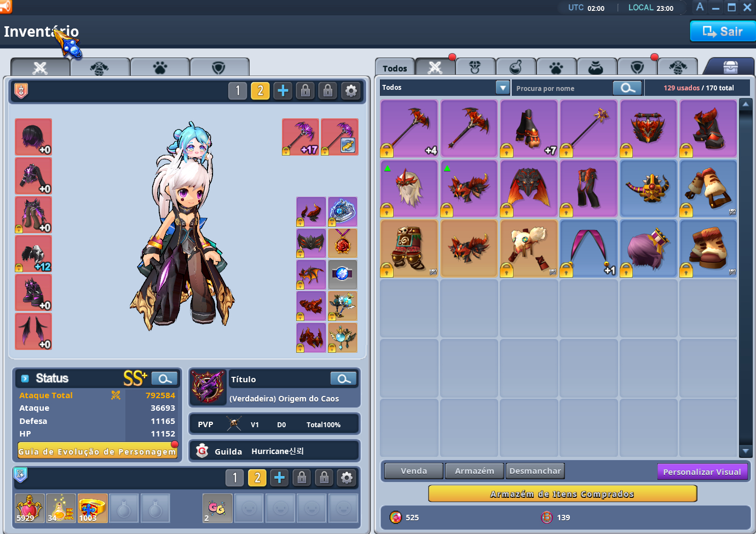The image size is (756, 534).
Task: Add quick-slot preset with bottom plus button
Action: [279, 478]
